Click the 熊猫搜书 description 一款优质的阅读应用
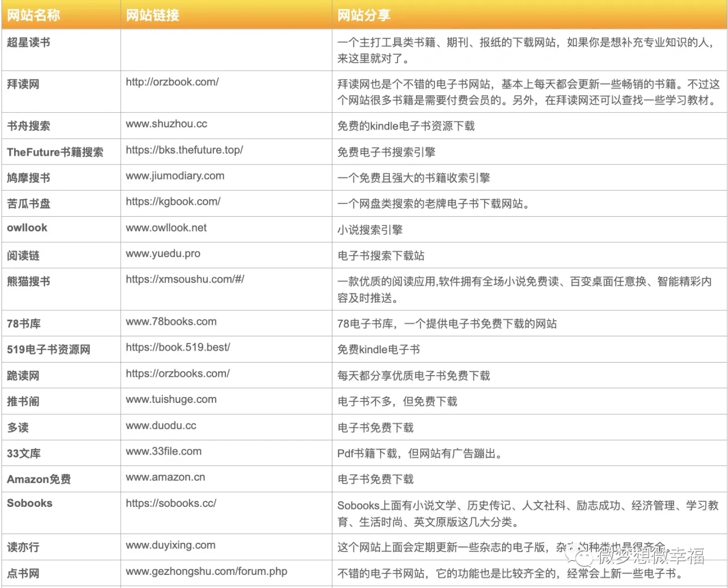This screenshot has width=728, height=588. pyautogui.click(x=524, y=289)
